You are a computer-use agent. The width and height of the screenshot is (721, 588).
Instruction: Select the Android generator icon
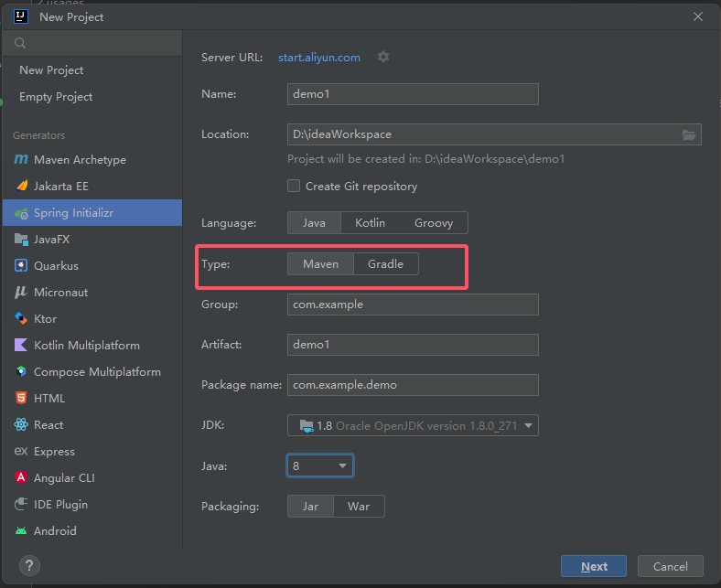pos(21,531)
